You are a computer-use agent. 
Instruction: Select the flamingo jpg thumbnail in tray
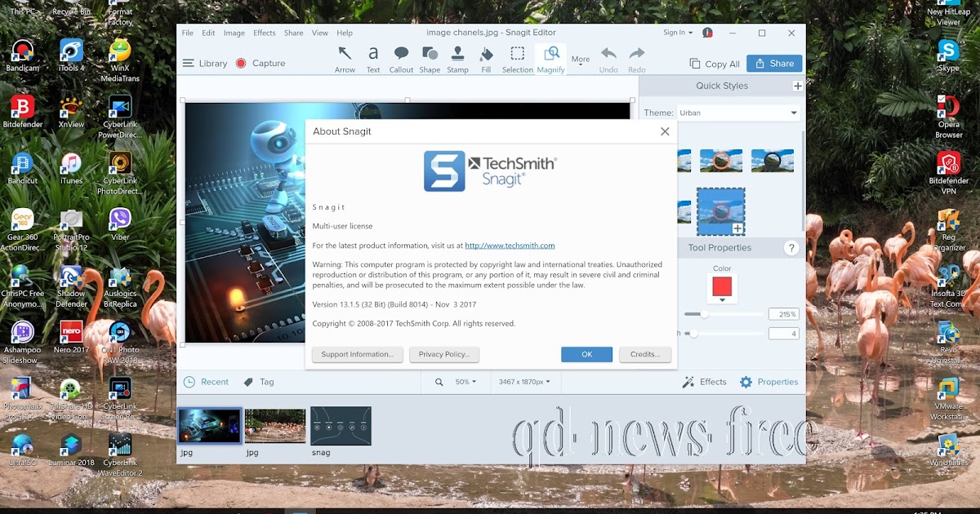[275, 426]
